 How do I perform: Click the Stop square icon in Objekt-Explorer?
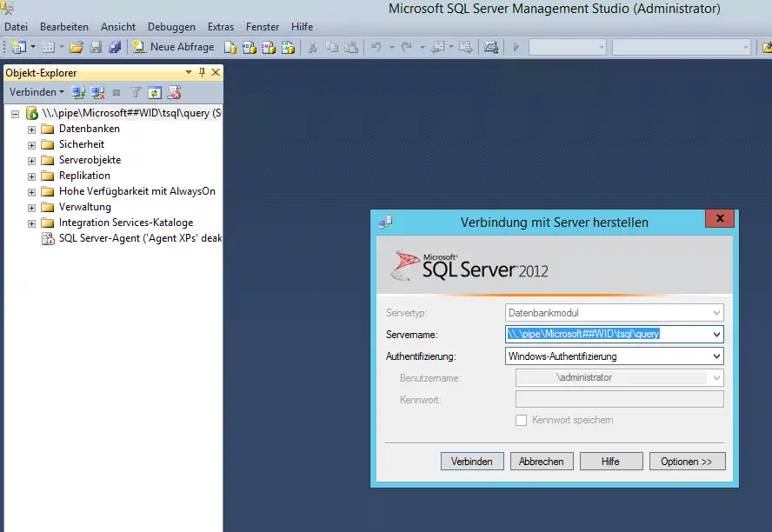(x=116, y=92)
